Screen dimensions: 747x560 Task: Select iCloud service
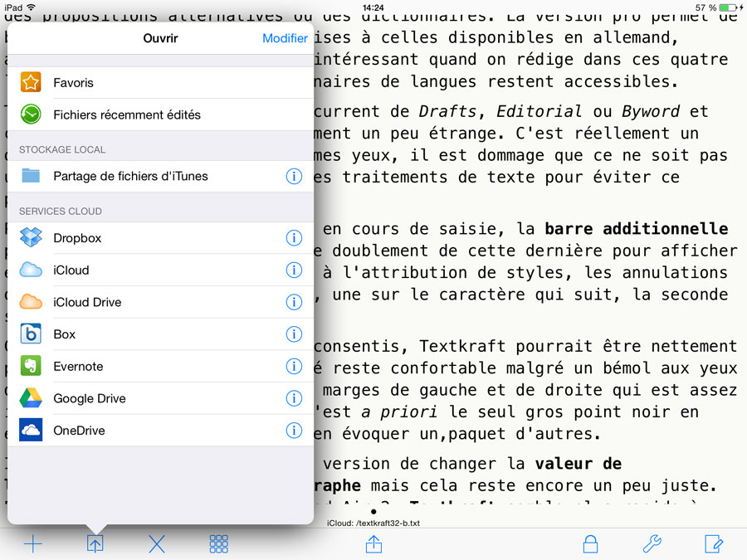coord(160,270)
